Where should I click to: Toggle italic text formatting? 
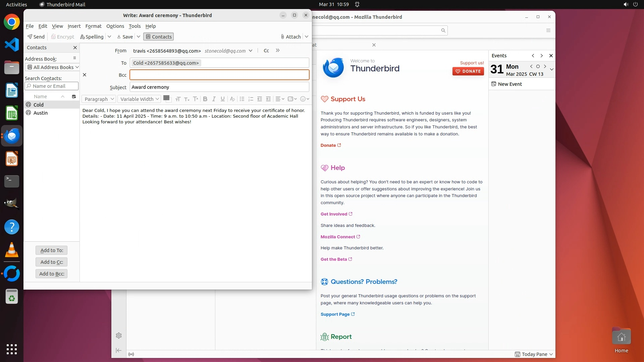click(214, 99)
